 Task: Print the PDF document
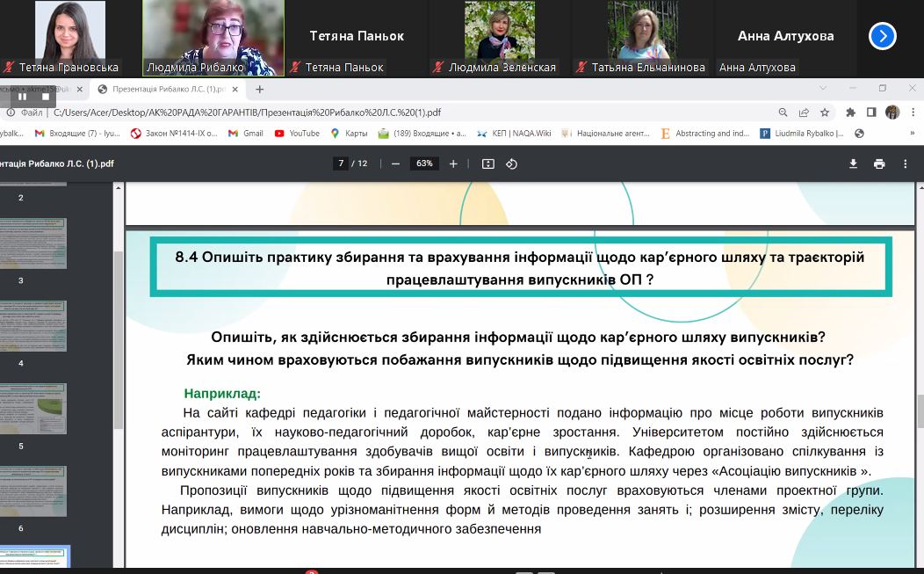coord(879,164)
